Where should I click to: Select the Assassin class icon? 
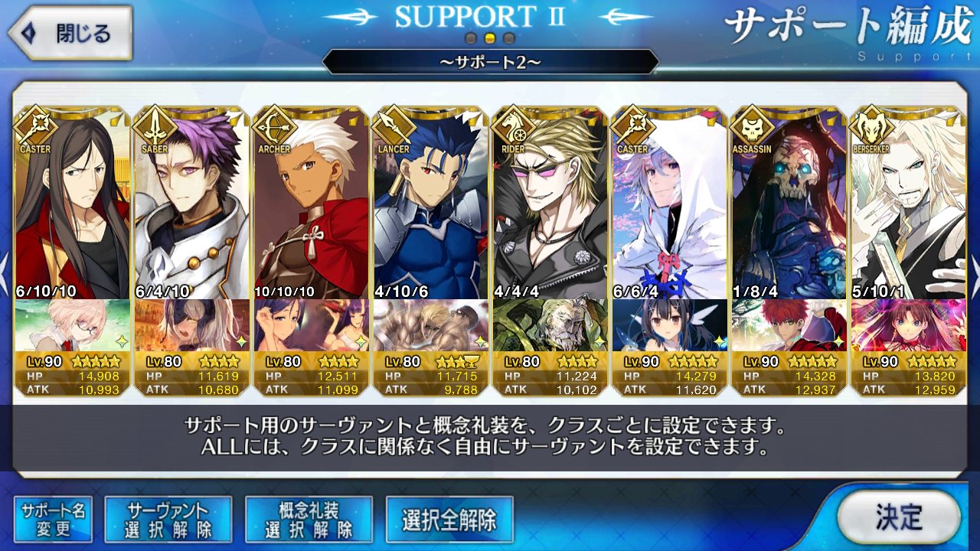[751, 124]
